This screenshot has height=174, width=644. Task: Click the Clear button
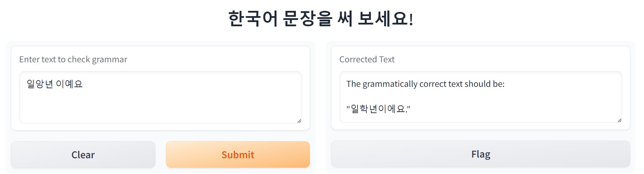coord(83,154)
